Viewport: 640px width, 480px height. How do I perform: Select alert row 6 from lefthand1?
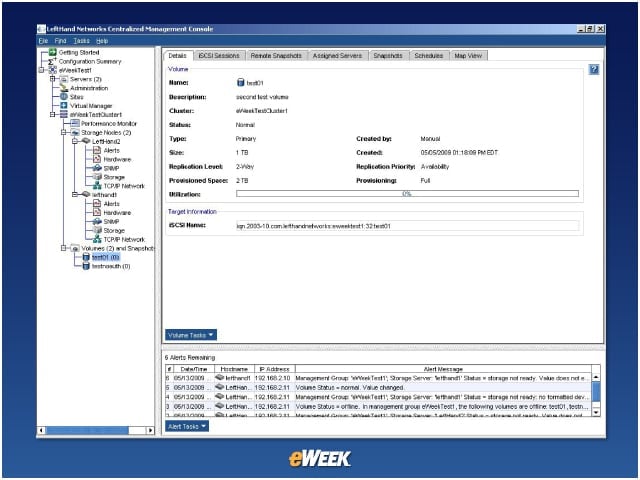coord(378,378)
